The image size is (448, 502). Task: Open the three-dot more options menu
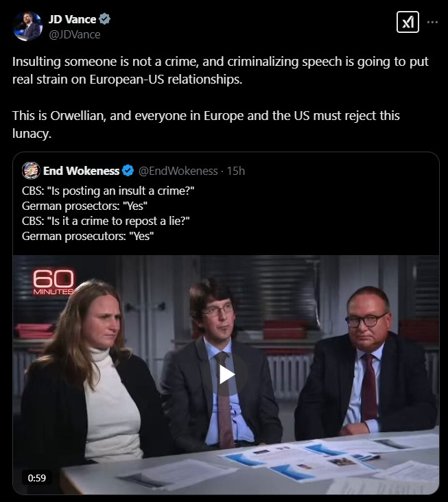point(432,22)
